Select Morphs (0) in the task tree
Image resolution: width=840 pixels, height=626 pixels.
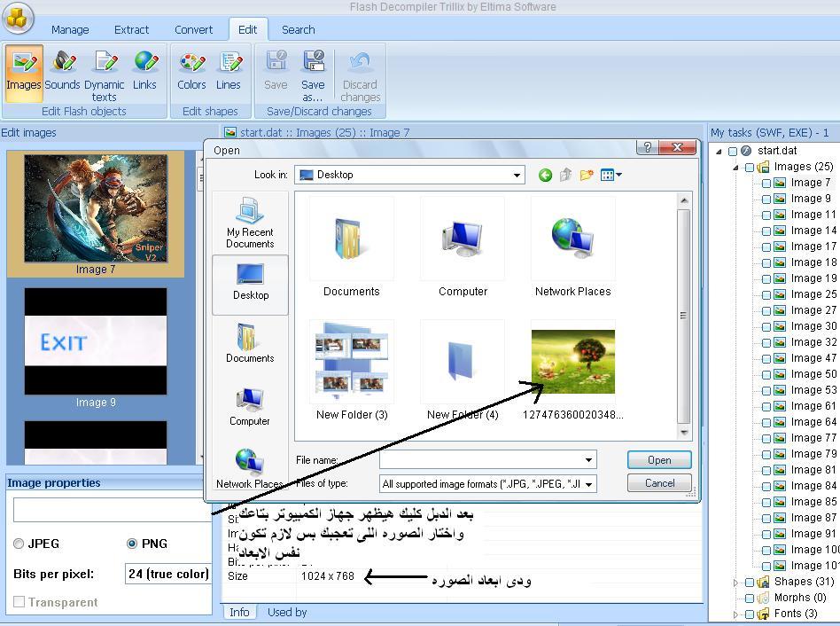[800, 598]
